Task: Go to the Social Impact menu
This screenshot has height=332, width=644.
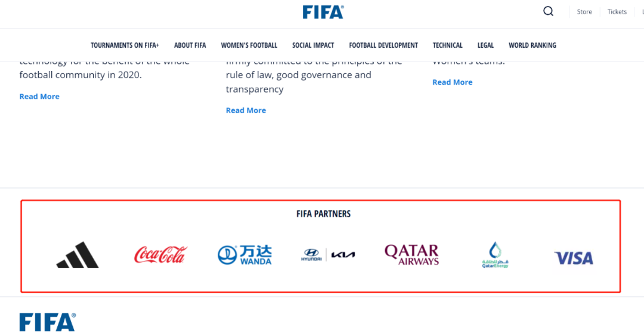Action: 313,45
